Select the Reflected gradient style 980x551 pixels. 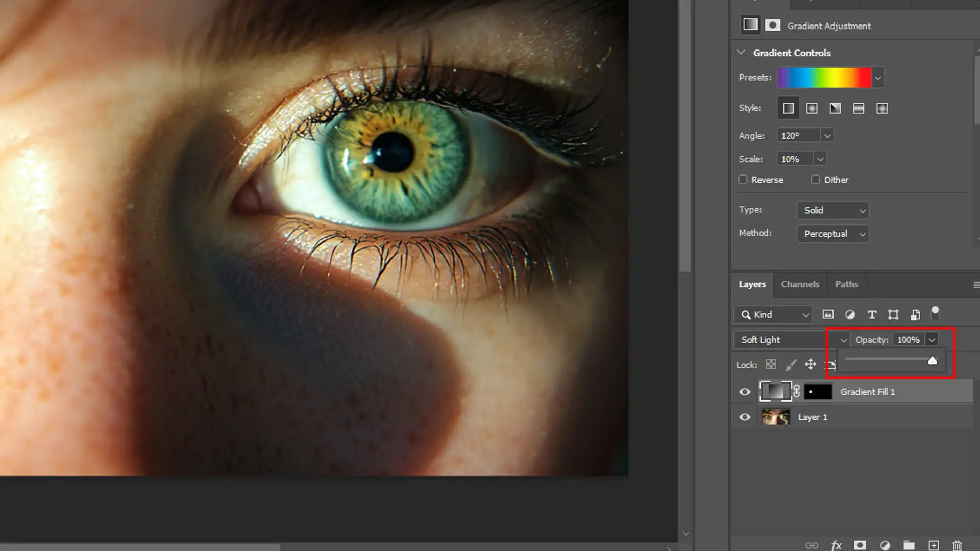(859, 108)
